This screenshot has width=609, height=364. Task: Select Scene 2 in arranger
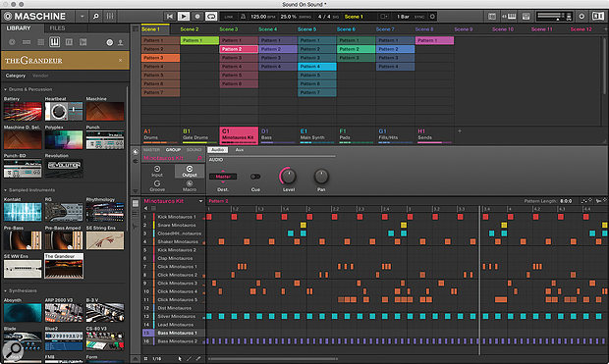point(190,29)
